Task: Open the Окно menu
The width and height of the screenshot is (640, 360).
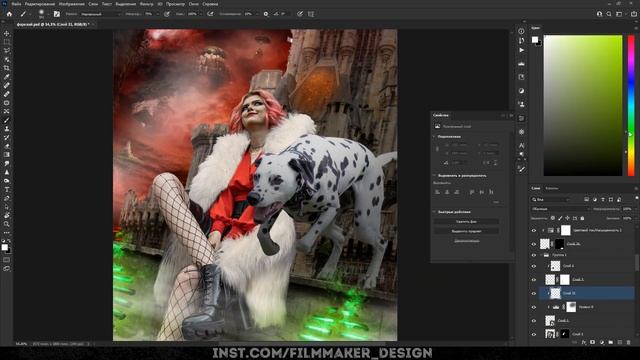Action: (194, 4)
